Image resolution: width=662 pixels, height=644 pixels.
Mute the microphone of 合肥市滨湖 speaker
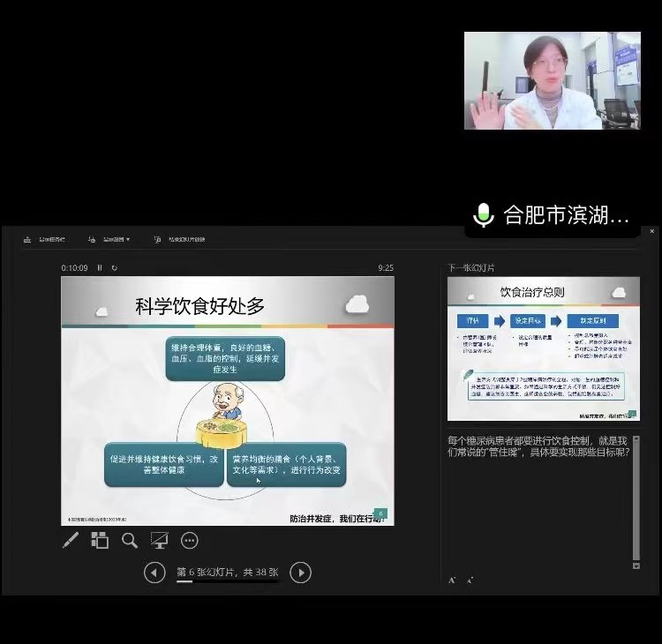(483, 215)
